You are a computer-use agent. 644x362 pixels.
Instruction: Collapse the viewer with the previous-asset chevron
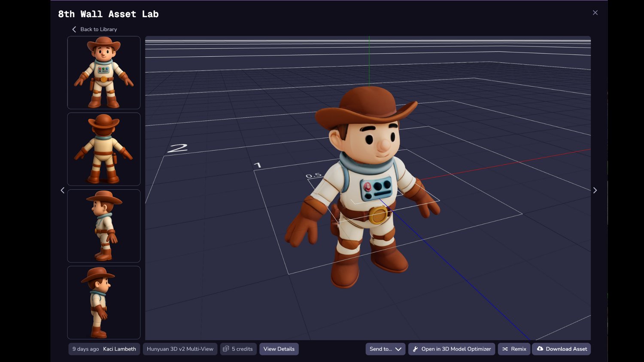(x=63, y=190)
